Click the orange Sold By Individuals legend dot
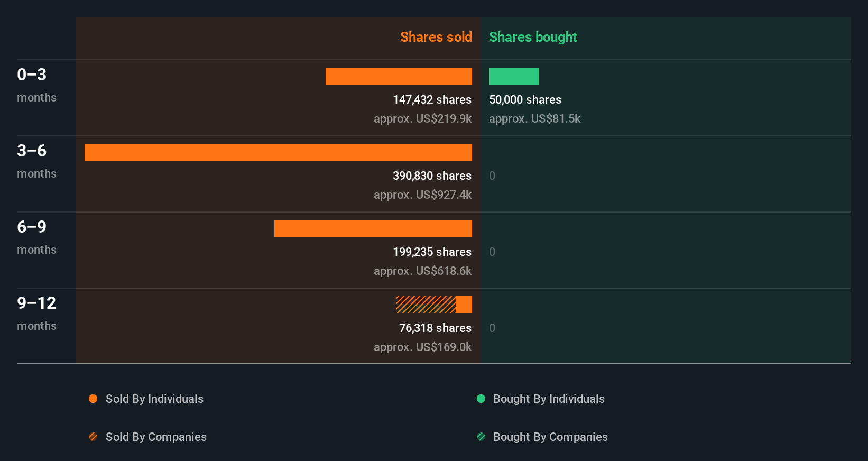This screenshot has height=461, width=868. [x=93, y=399]
